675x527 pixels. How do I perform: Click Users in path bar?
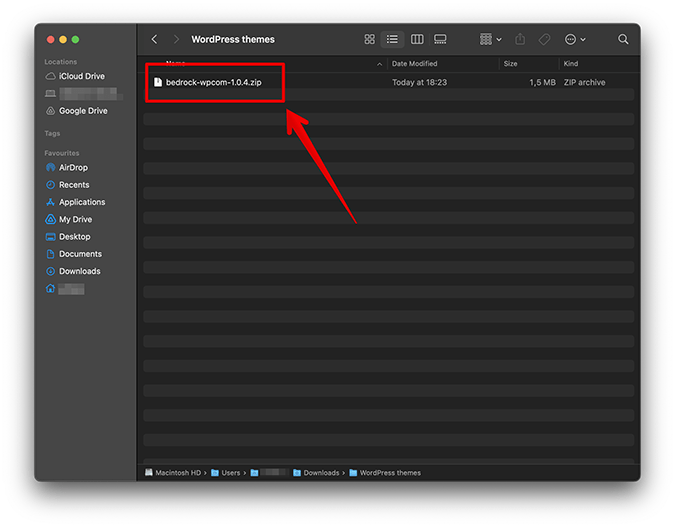click(226, 473)
